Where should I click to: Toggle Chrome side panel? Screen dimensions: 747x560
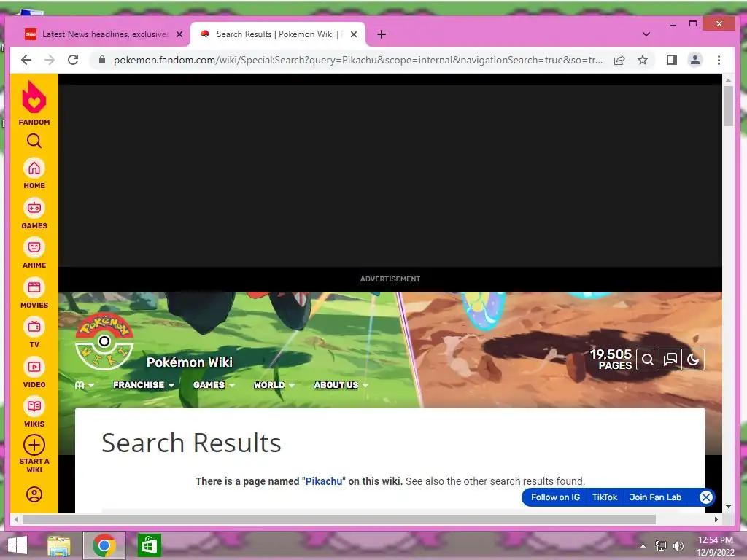672,60
